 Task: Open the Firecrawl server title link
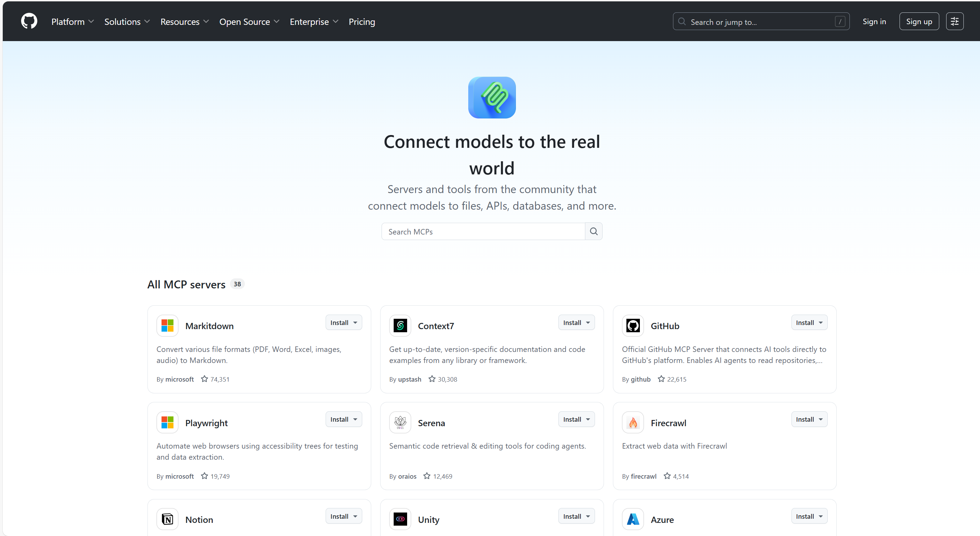point(668,423)
